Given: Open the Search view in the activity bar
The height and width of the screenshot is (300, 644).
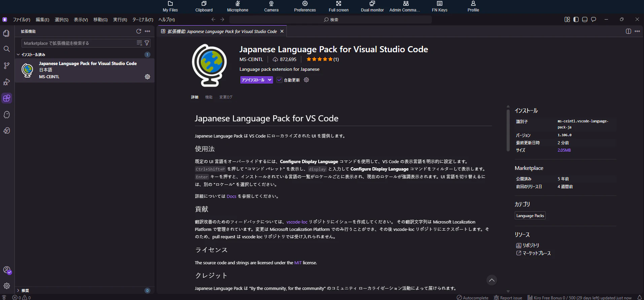Looking at the screenshot, I should [6, 49].
